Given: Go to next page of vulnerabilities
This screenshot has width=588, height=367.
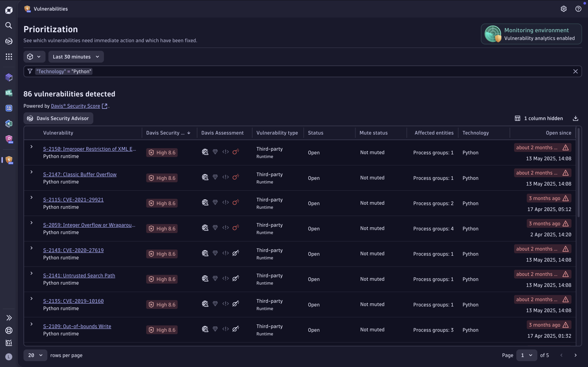Looking at the screenshot, I should click(x=576, y=355).
